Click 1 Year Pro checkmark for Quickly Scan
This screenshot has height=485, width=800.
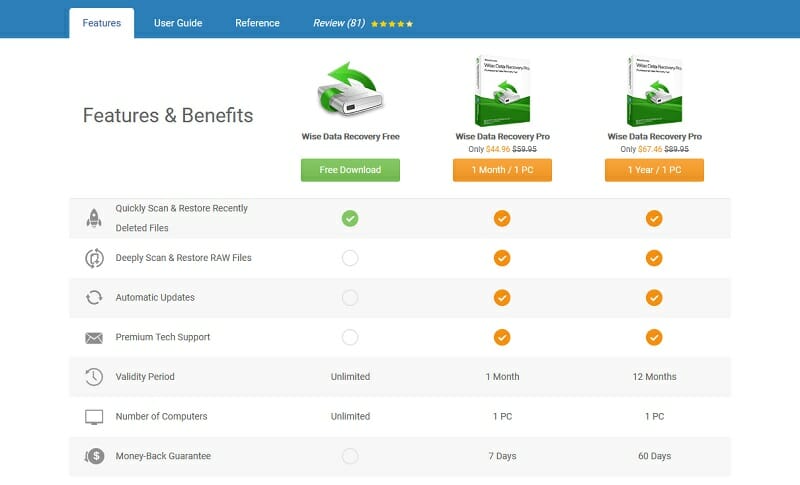tap(654, 218)
